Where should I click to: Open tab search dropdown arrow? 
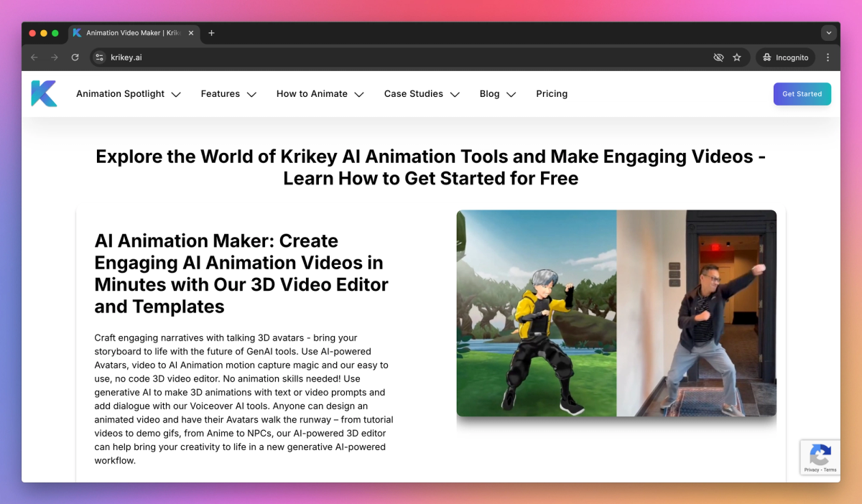pos(829,33)
